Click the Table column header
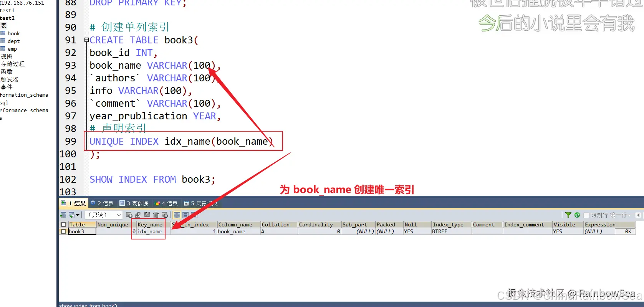The height and width of the screenshot is (307, 644). click(x=82, y=224)
